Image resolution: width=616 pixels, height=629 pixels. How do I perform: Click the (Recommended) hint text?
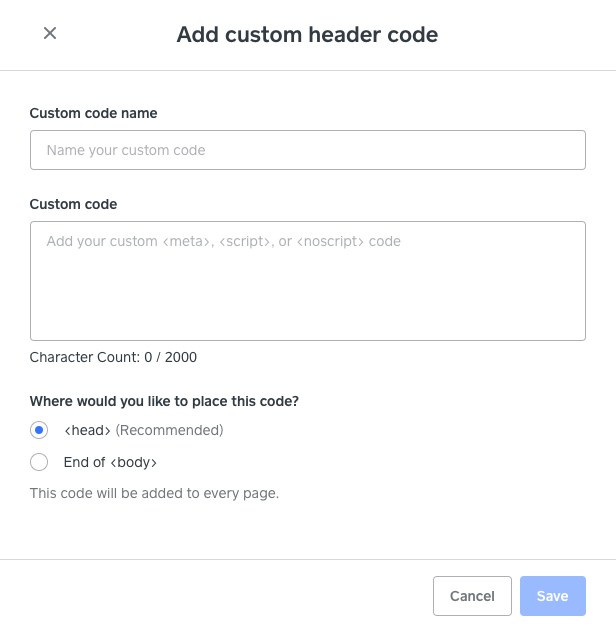pos(169,430)
